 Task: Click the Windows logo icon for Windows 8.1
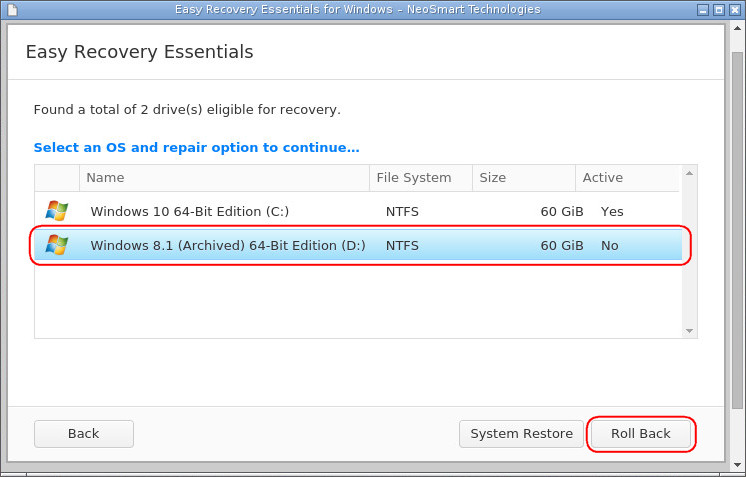click(57, 245)
